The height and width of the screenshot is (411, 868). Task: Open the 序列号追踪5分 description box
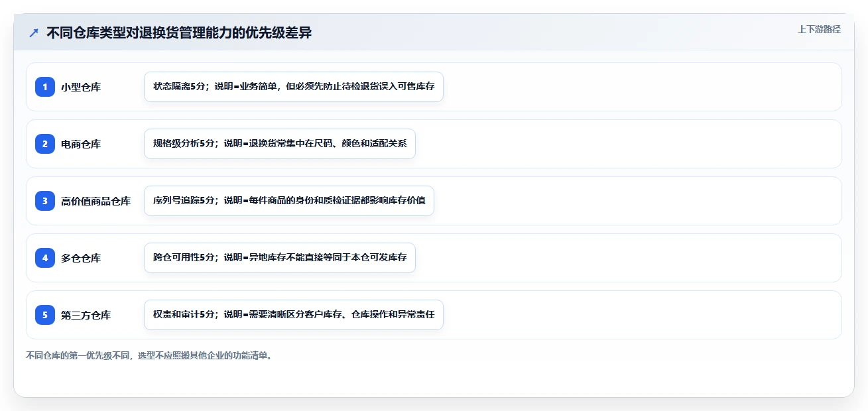pyautogui.click(x=289, y=201)
